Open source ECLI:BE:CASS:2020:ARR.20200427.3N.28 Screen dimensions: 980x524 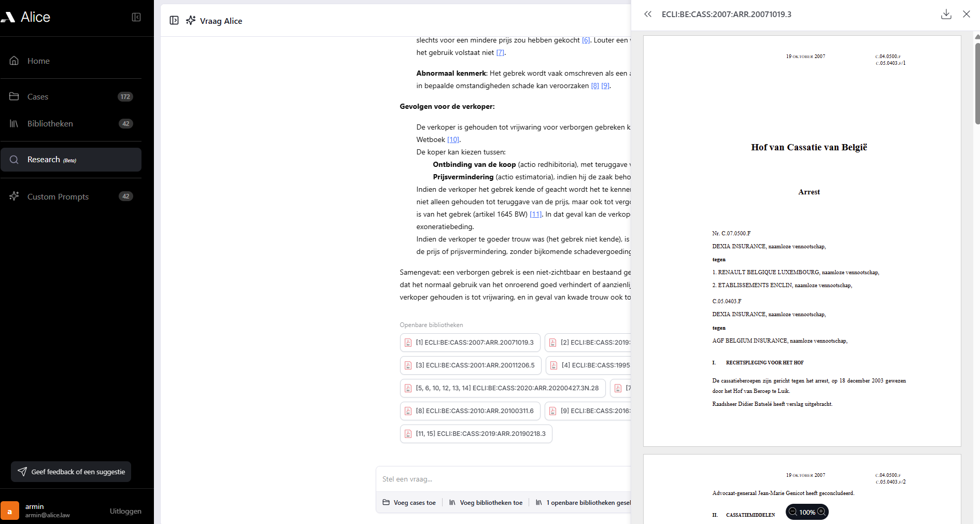503,388
